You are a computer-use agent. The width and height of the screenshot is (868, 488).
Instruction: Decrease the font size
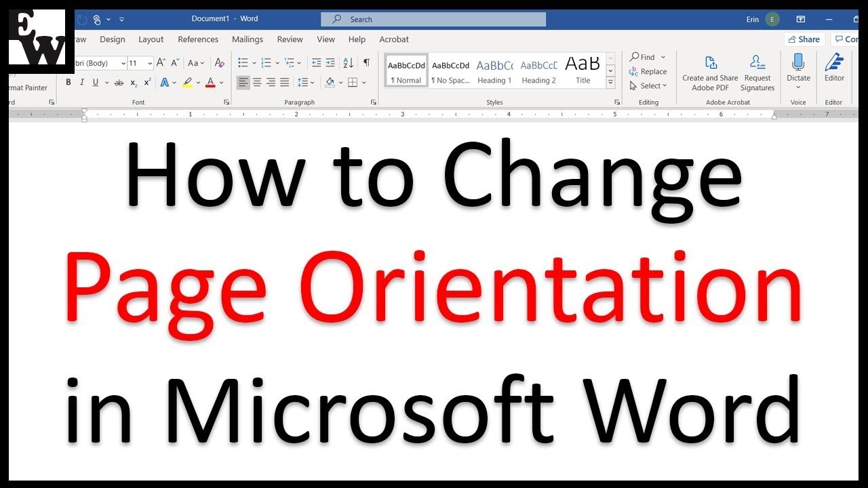(x=174, y=63)
